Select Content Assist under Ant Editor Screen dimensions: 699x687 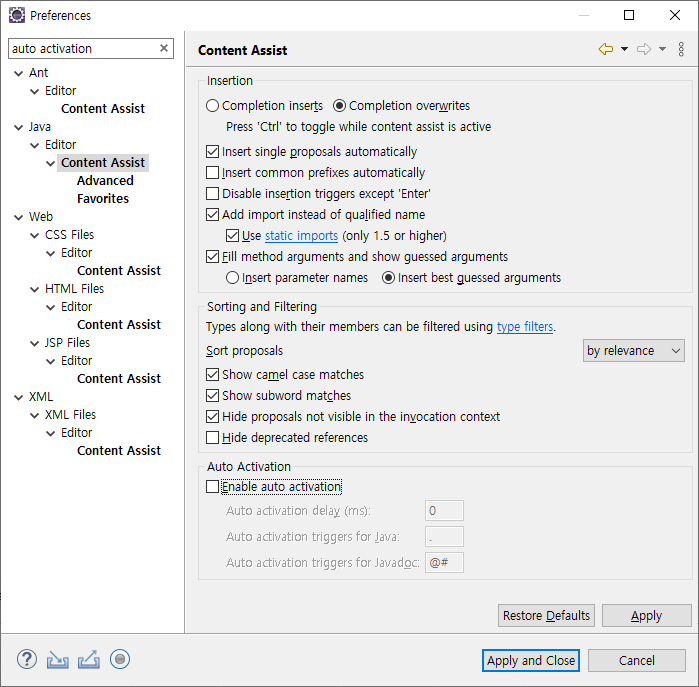coord(103,109)
